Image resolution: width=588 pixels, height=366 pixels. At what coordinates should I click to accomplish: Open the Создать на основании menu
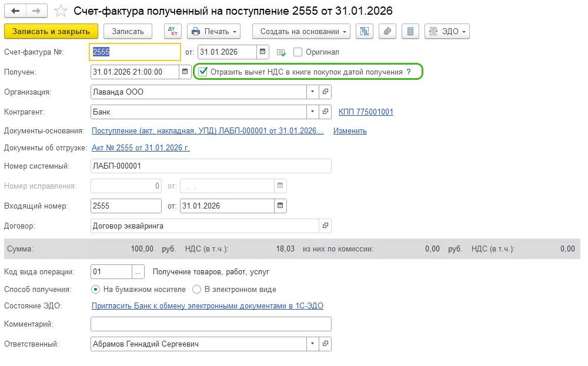click(x=301, y=31)
